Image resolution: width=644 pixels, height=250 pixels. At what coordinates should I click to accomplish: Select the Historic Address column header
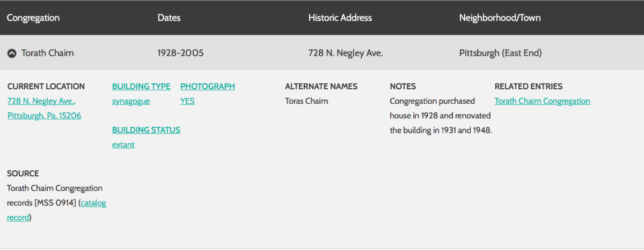click(x=340, y=18)
